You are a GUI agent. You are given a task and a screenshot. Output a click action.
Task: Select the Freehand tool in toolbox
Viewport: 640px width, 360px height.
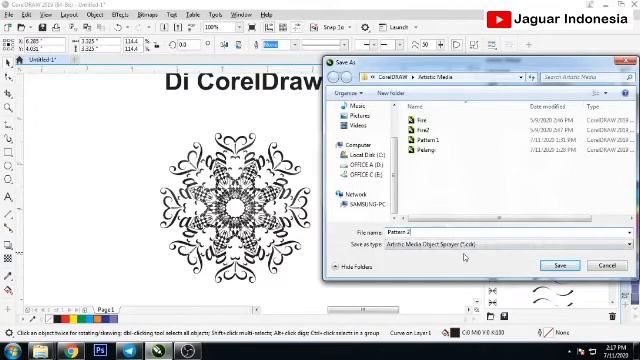click(8, 124)
